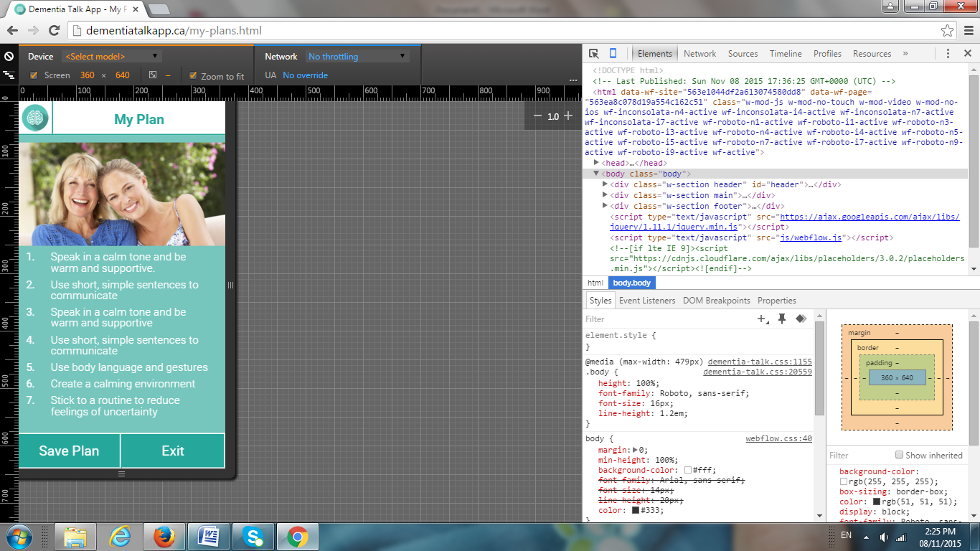Open Skype from the taskbar

coord(253,537)
